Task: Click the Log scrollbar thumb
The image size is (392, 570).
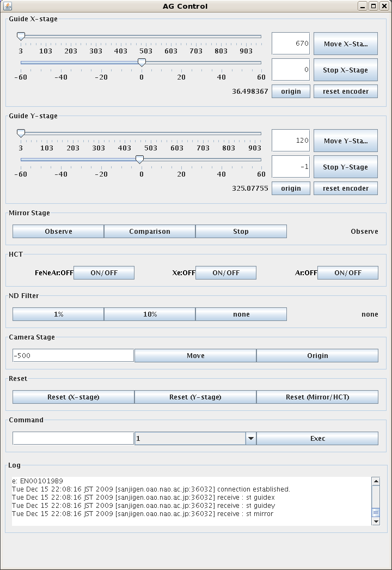Action: click(x=376, y=513)
